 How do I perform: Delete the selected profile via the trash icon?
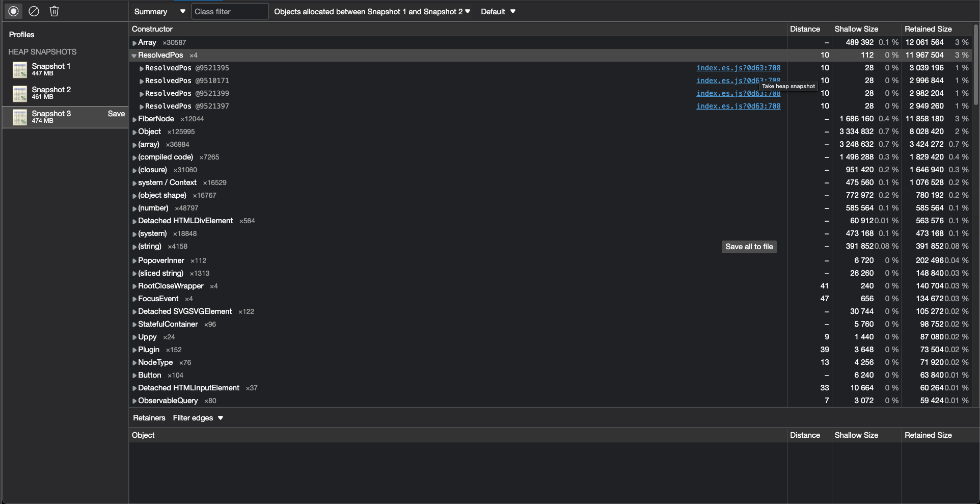54,11
